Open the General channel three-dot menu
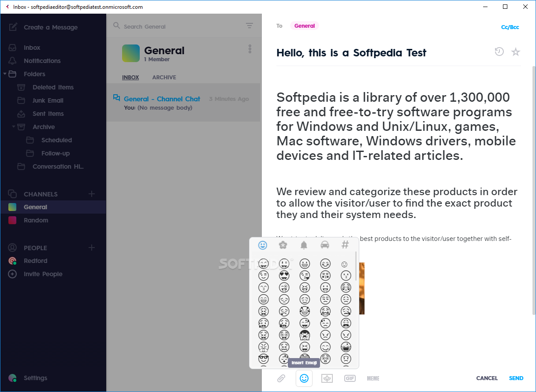This screenshot has height=392, width=536. [x=250, y=49]
